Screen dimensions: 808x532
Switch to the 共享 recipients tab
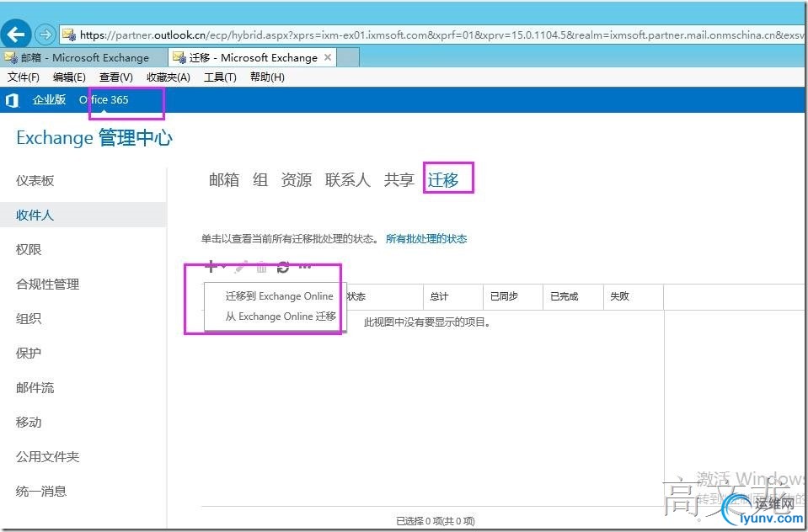[399, 180]
